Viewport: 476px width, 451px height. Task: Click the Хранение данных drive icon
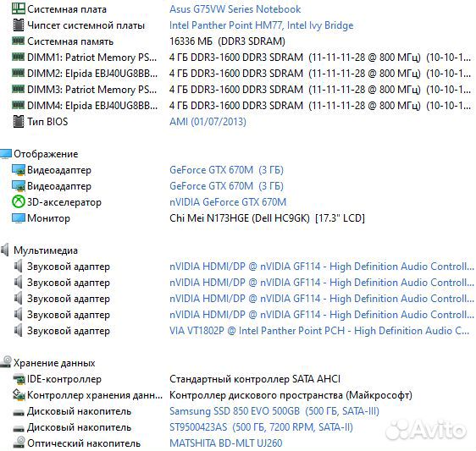(x=6, y=362)
